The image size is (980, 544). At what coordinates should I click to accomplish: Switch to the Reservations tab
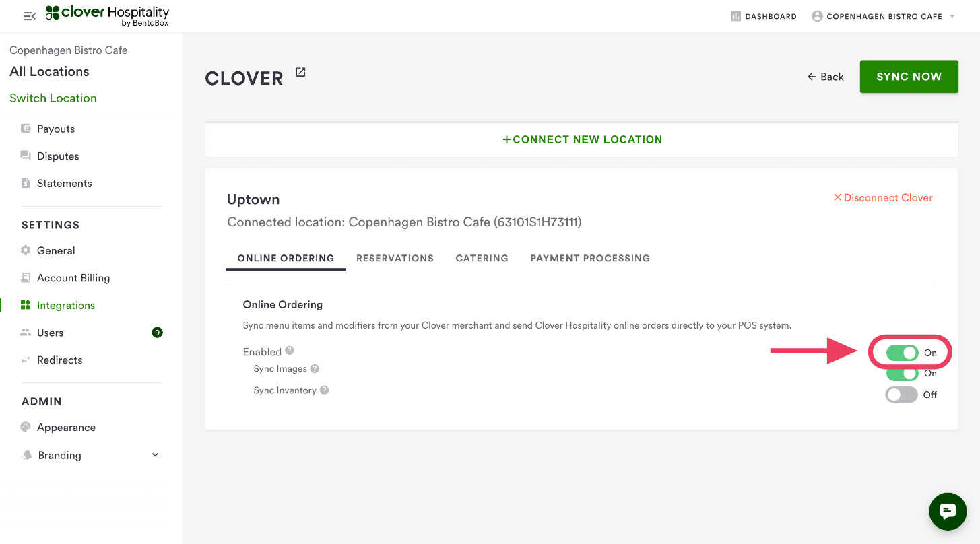tap(395, 258)
